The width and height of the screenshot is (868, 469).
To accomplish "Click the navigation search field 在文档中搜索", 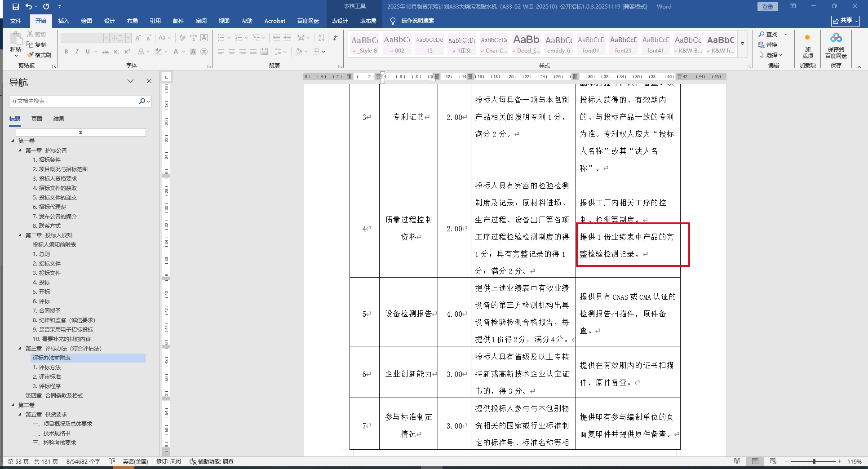I will (x=74, y=102).
